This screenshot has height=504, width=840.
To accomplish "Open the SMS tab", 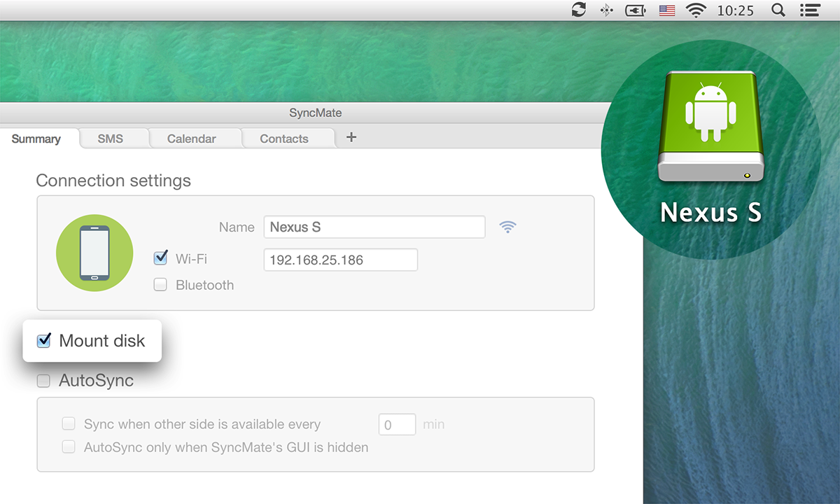I will click(111, 139).
